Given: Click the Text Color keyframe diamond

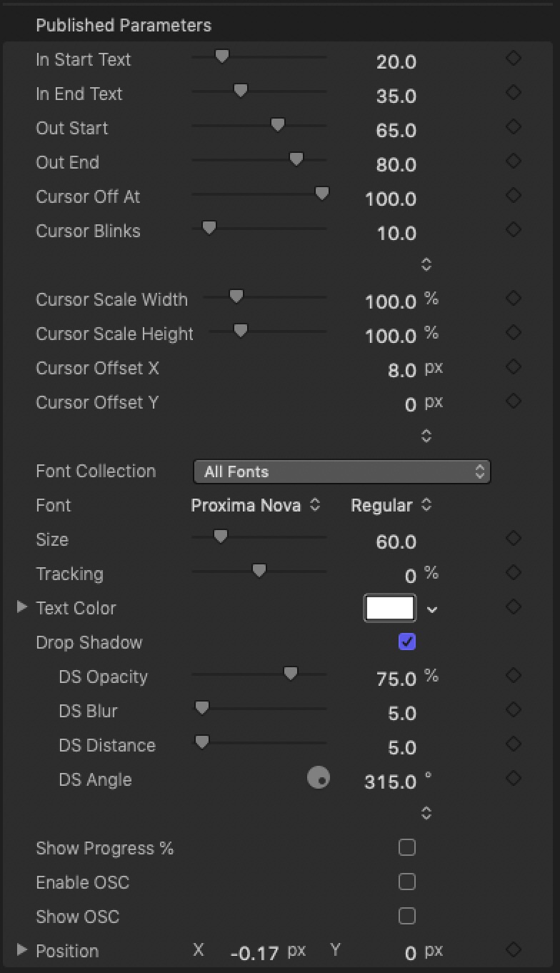Looking at the screenshot, I should click(x=513, y=607).
